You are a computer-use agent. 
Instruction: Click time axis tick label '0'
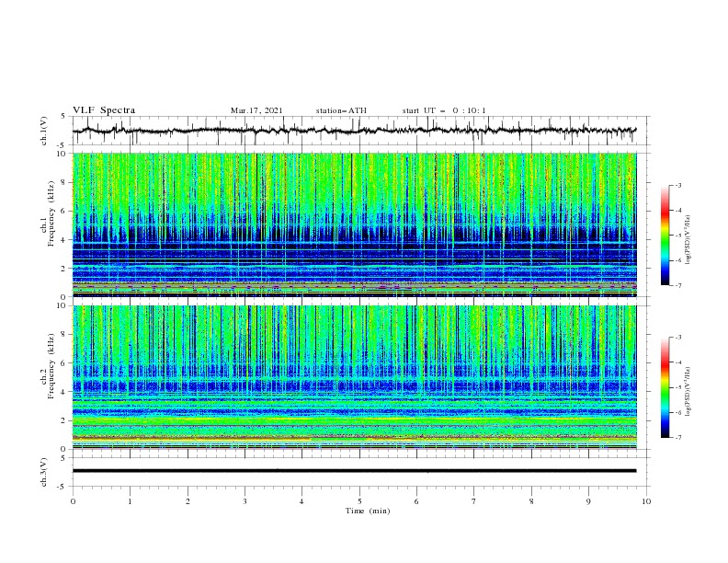73,501
